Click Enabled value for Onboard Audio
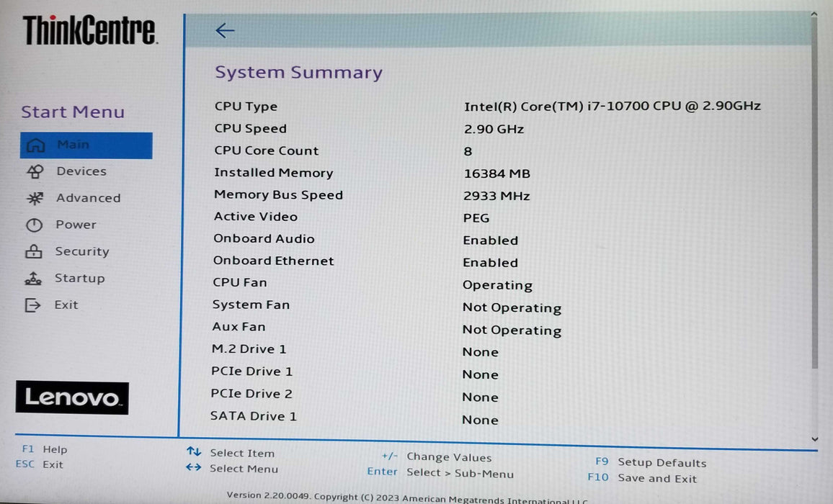Screen dimensions: 833x504 490,240
